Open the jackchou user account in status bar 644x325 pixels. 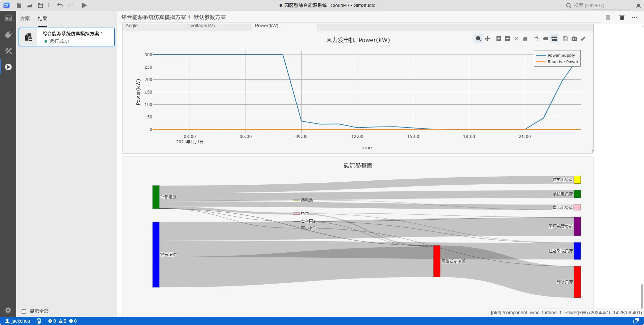coord(18,321)
